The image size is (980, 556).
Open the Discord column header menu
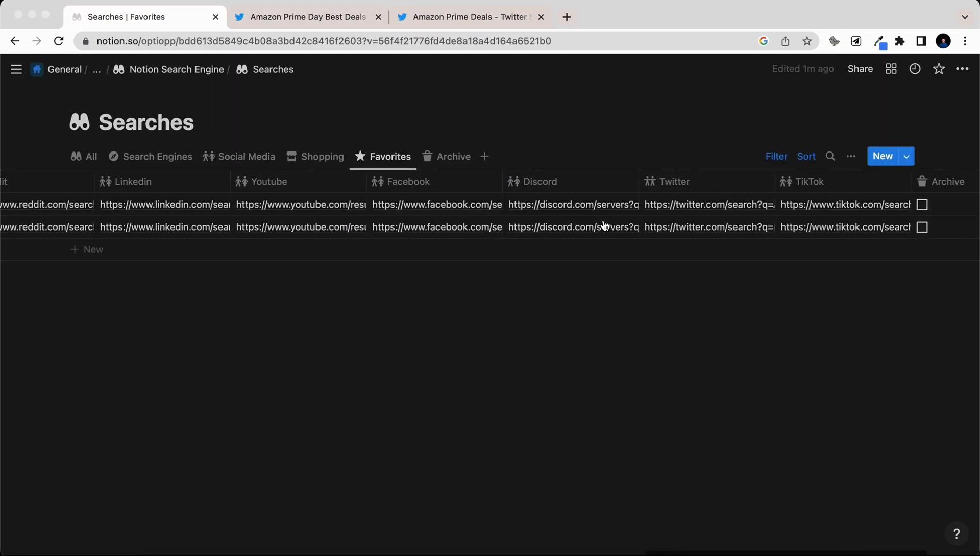click(571, 182)
